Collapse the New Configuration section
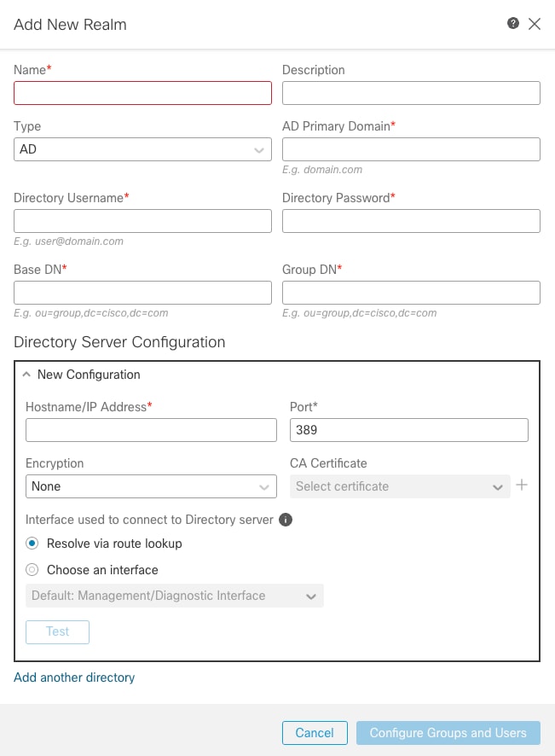Image resolution: width=555 pixels, height=756 pixels. (x=26, y=374)
